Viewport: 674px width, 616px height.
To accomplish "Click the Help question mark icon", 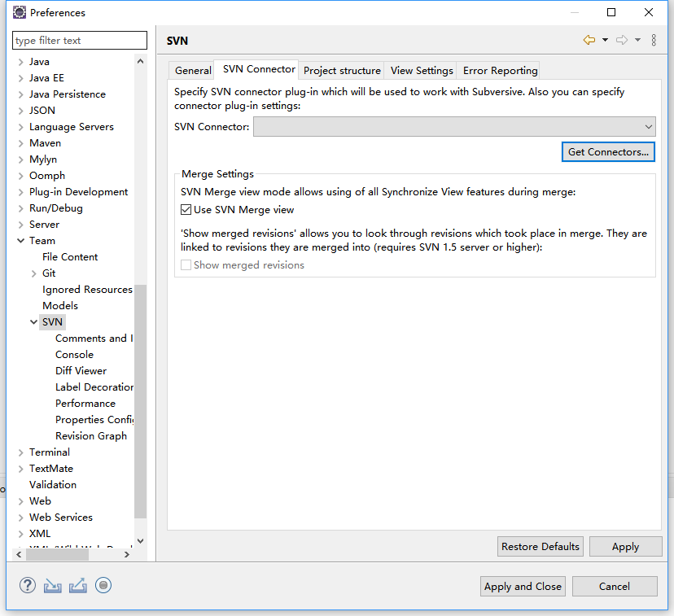I will pos(28,585).
